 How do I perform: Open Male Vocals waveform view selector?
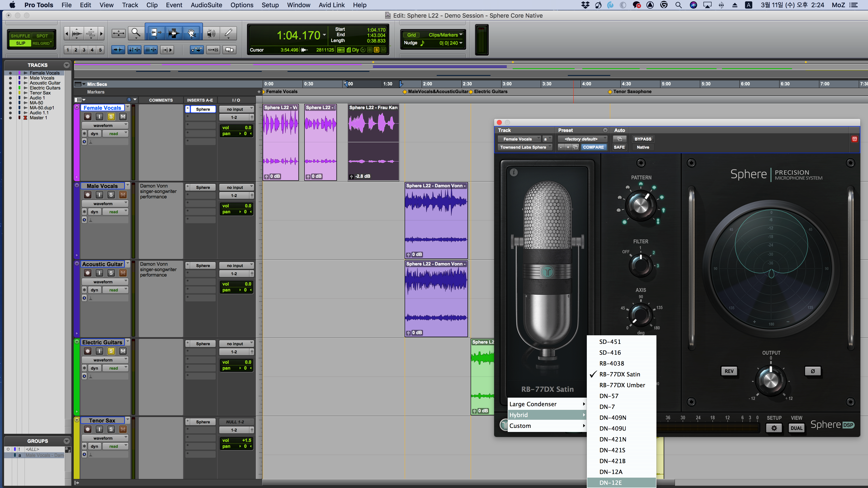105,203
